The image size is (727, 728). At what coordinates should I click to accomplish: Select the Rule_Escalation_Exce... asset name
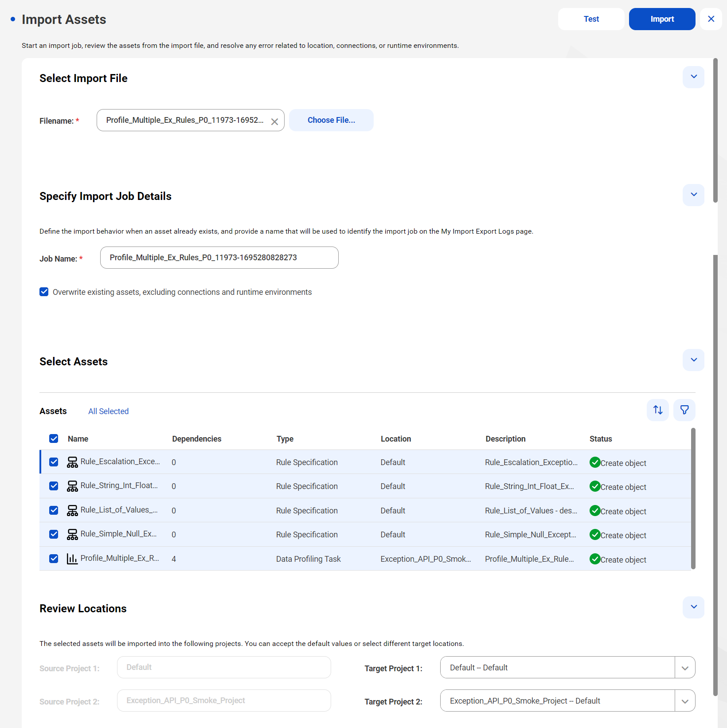pos(120,462)
